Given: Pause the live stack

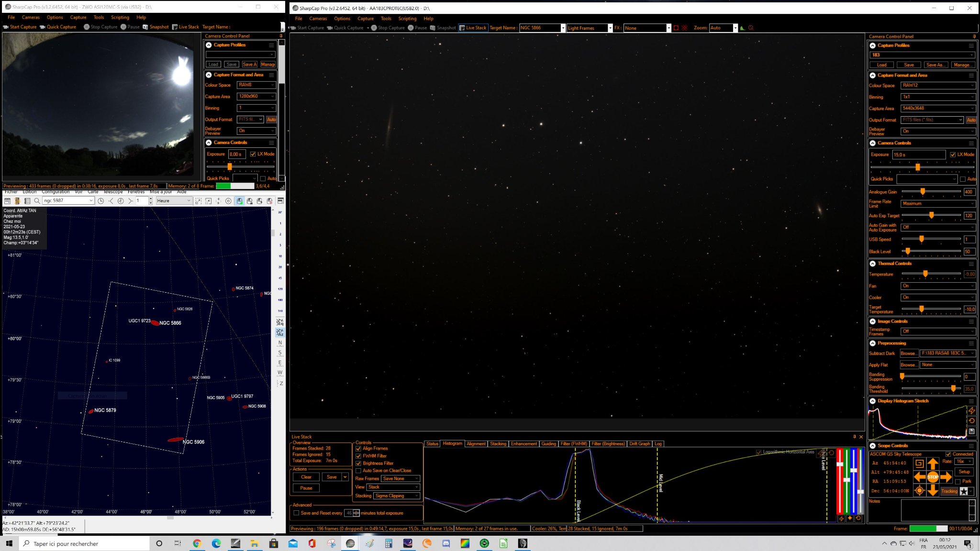Looking at the screenshot, I should point(306,488).
